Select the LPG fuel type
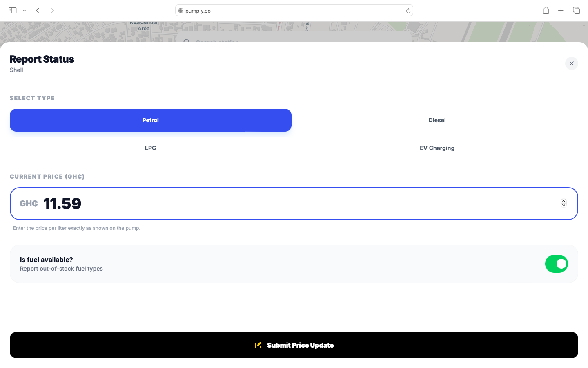Viewport: 588px width, 368px height. point(150,148)
